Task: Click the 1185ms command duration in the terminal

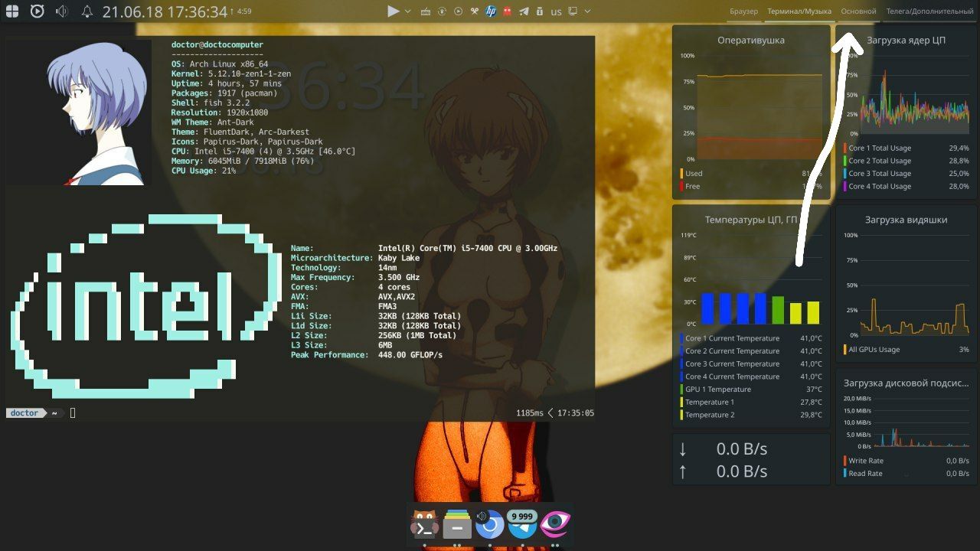Action: coord(530,413)
